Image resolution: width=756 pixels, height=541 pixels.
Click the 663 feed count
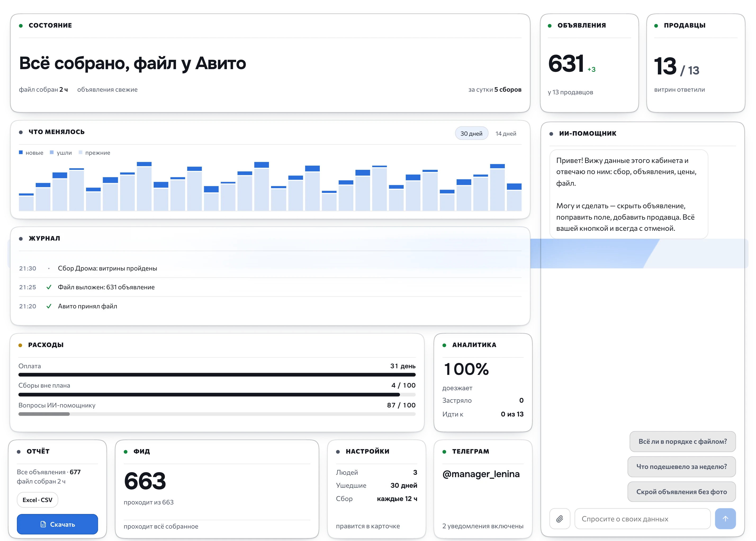[x=145, y=481]
